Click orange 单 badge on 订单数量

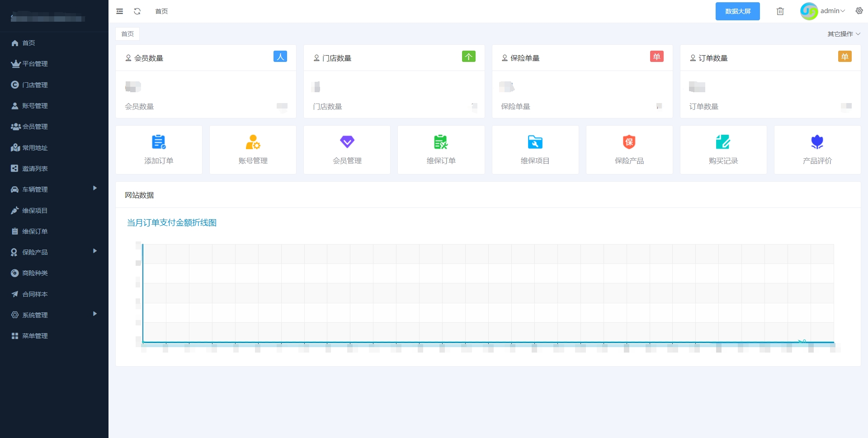pos(845,57)
